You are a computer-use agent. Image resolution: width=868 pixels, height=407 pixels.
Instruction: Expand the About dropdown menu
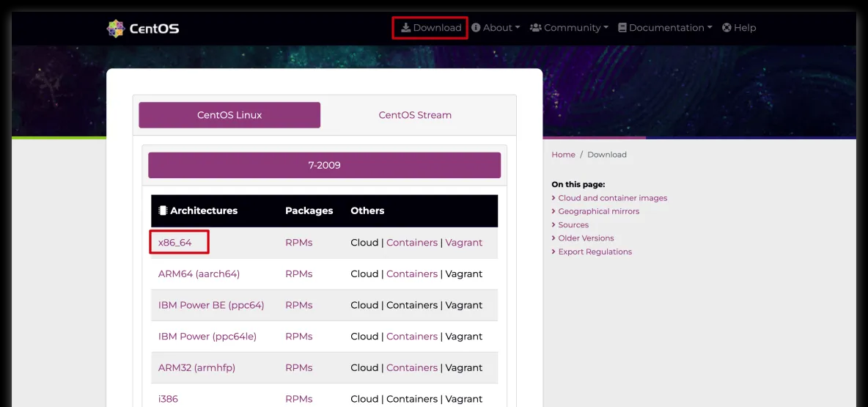(496, 28)
